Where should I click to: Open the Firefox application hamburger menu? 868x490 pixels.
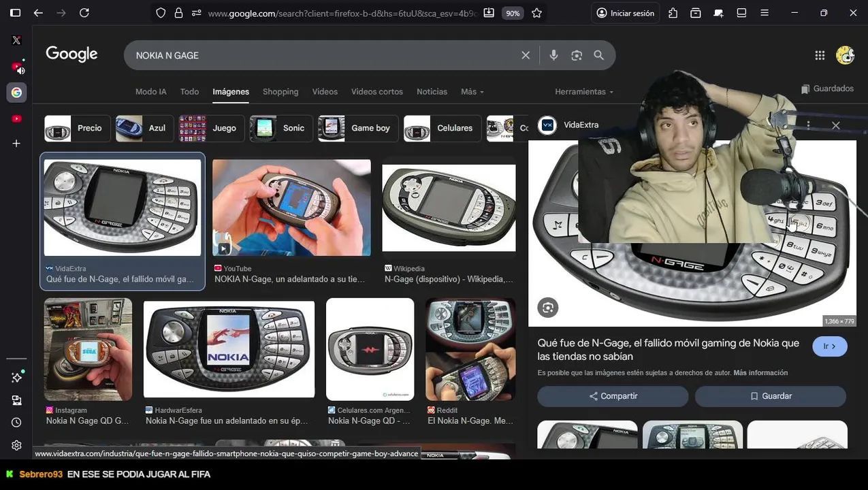point(765,13)
